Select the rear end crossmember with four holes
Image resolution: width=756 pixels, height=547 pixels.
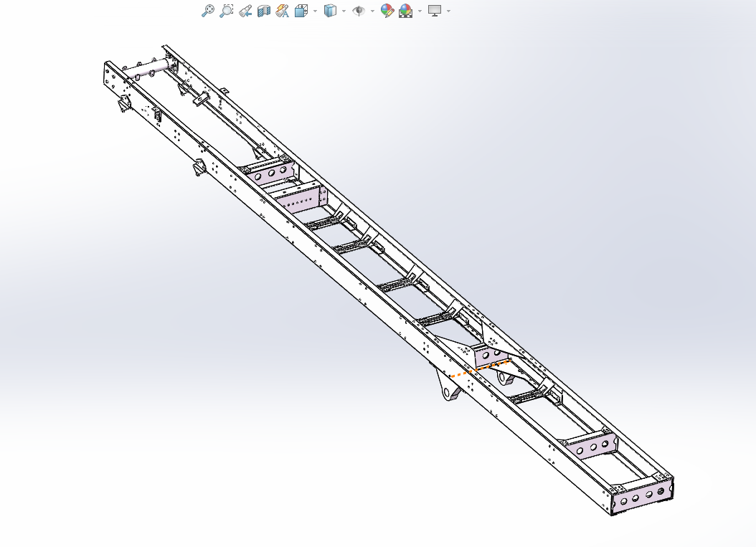pos(643,496)
